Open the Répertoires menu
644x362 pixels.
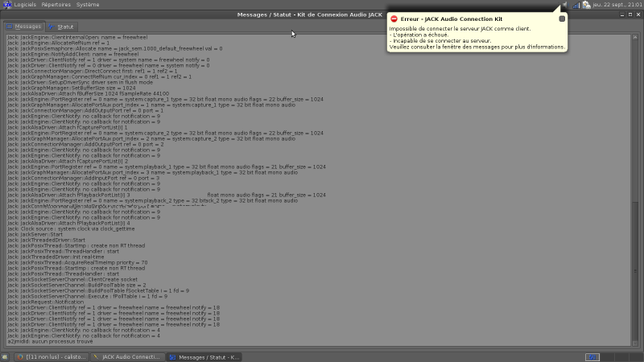click(56, 5)
